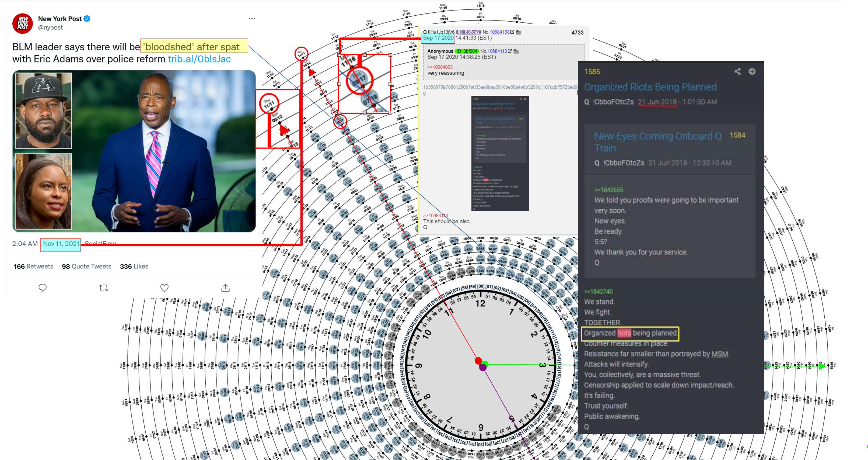This screenshot has width=868, height=460.
Task: Click 'This should be also.' text
Action: click(x=447, y=221)
